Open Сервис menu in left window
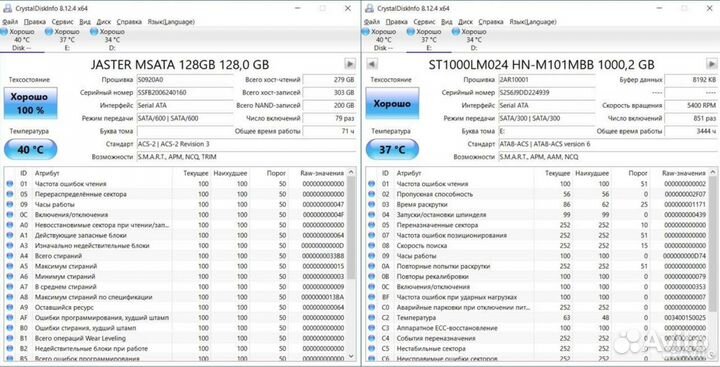 click(x=62, y=22)
